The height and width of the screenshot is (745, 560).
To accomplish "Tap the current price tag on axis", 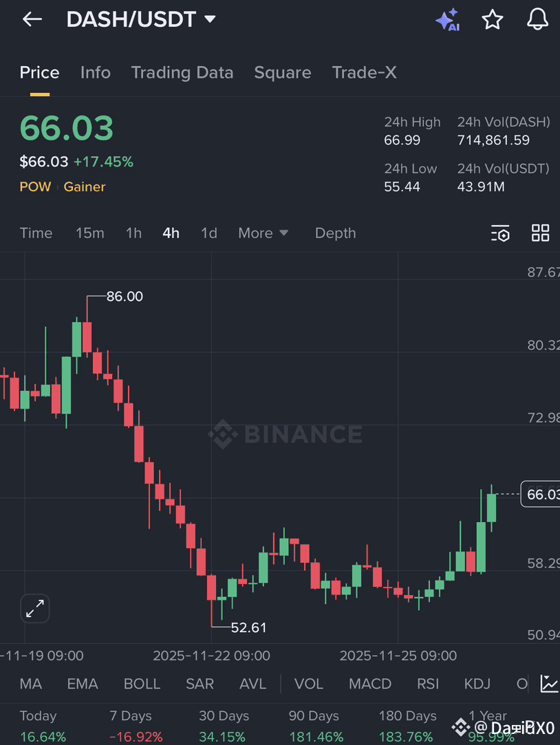I will click(541, 494).
